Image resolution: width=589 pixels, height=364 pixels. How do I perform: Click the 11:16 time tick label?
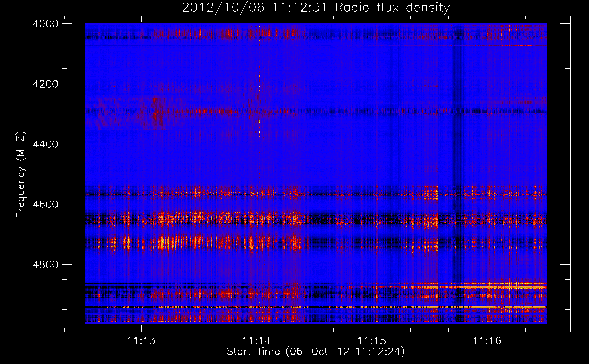click(487, 341)
